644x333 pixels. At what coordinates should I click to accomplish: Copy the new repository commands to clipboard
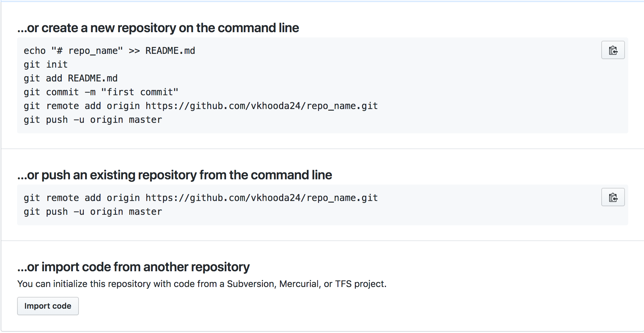pyautogui.click(x=613, y=50)
